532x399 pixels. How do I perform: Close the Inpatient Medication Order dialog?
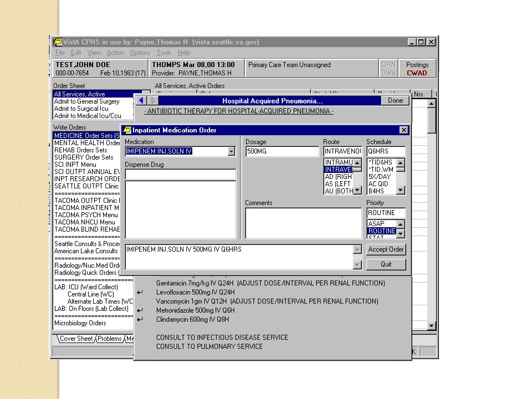[403, 130]
